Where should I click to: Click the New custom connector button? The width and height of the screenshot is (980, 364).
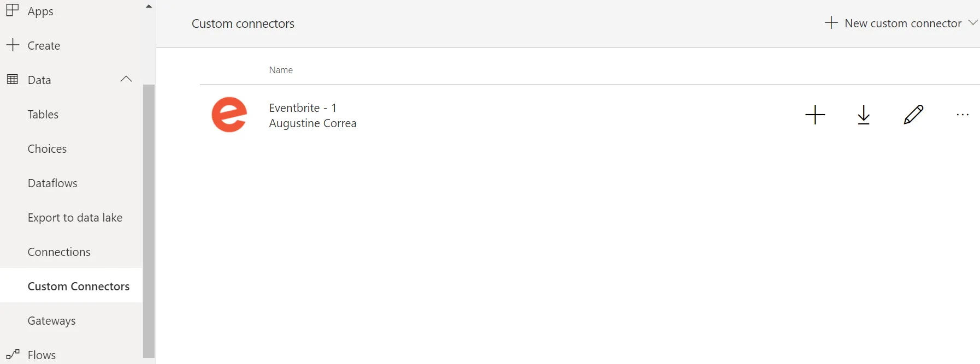point(894,23)
